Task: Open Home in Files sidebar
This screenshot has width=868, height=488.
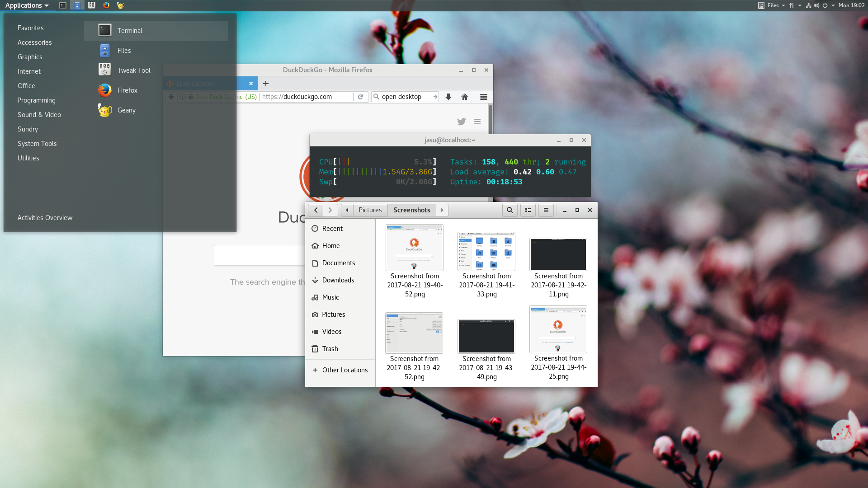Action: pos(340,246)
